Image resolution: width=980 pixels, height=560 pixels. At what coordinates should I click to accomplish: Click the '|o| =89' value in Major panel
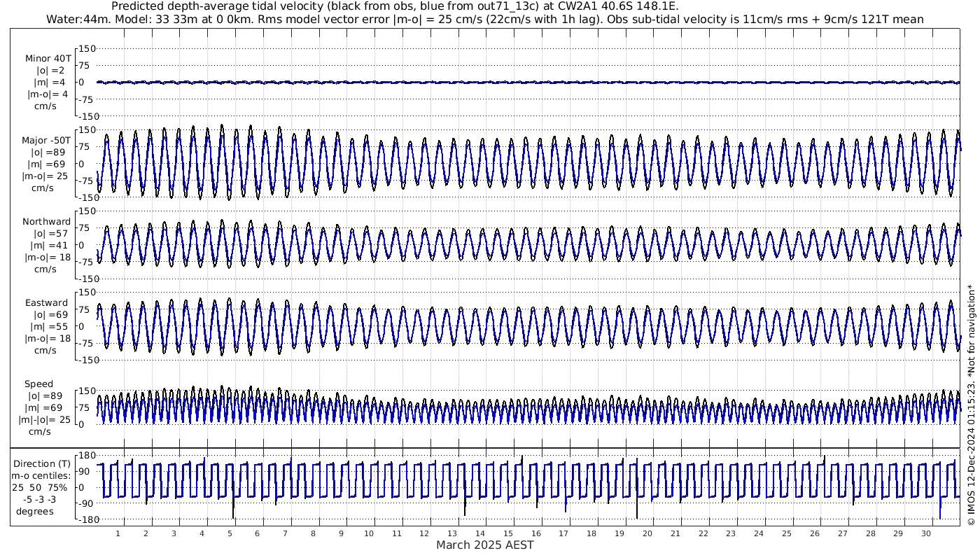click(x=48, y=153)
